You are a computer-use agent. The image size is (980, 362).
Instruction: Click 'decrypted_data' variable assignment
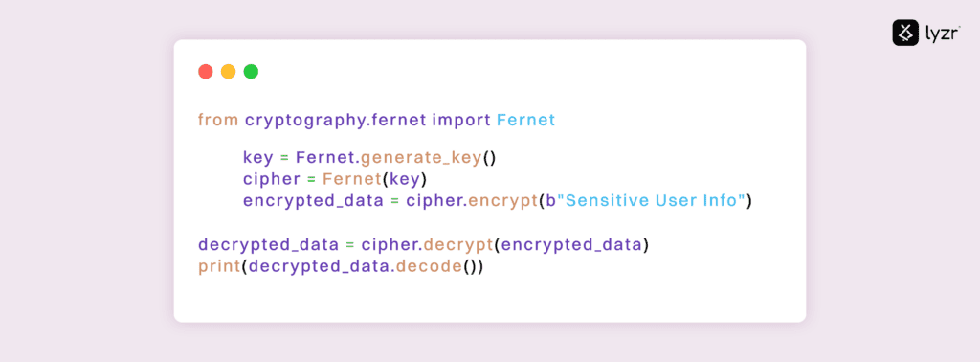click(267, 245)
